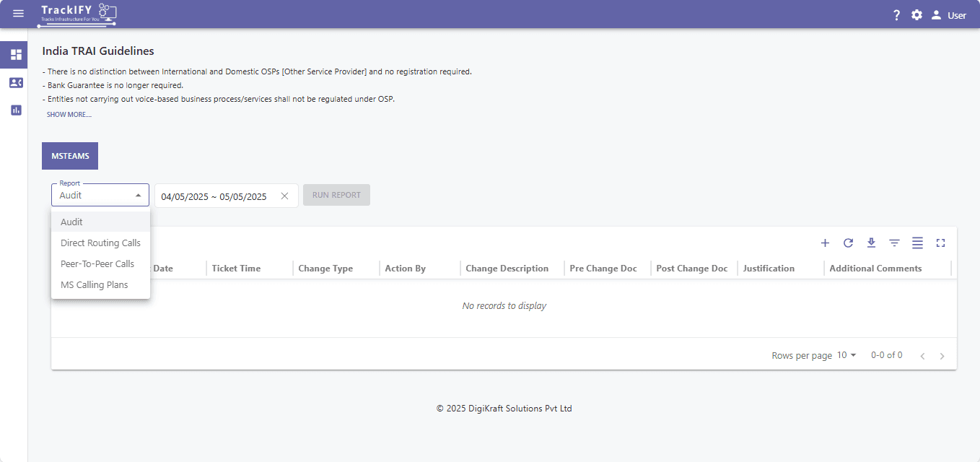
Task: Add a new record with the plus icon
Action: coord(825,243)
